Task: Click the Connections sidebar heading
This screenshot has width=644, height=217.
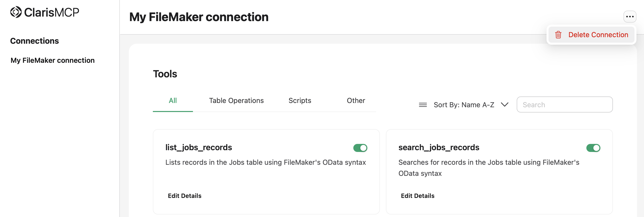Action: pos(35,41)
